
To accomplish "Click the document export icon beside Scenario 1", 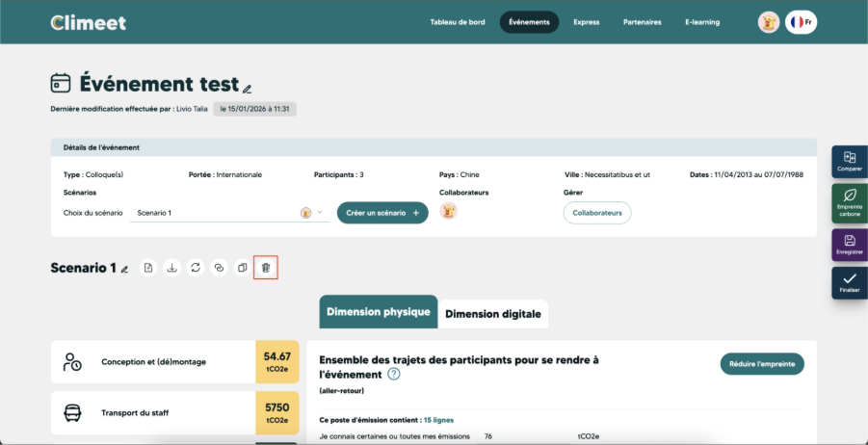I will coord(148,268).
